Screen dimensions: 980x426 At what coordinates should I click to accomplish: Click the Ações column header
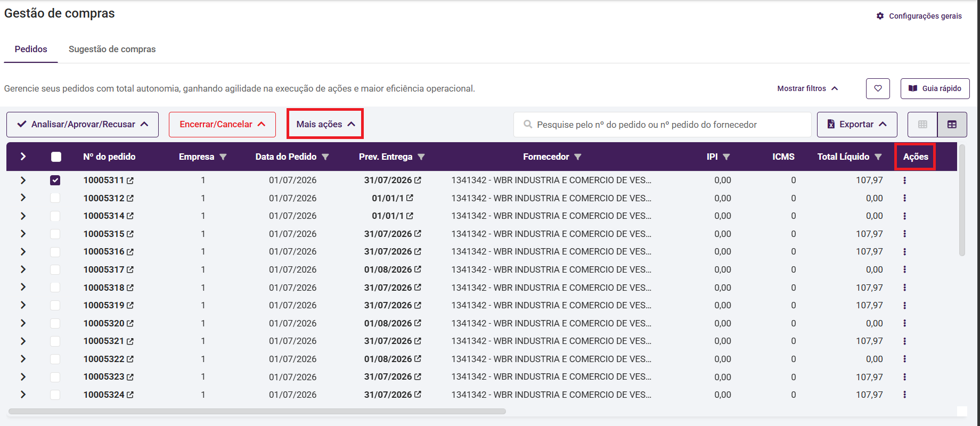pos(916,157)
